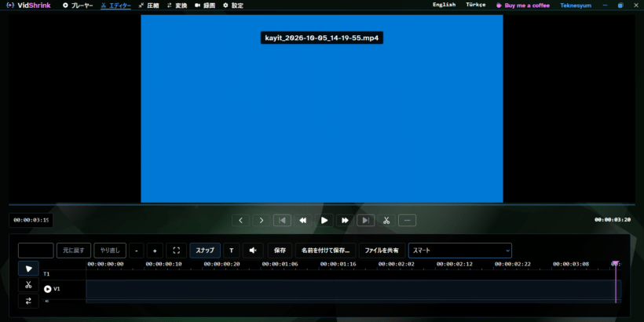Switch language to Türkçe

(476, 5)
